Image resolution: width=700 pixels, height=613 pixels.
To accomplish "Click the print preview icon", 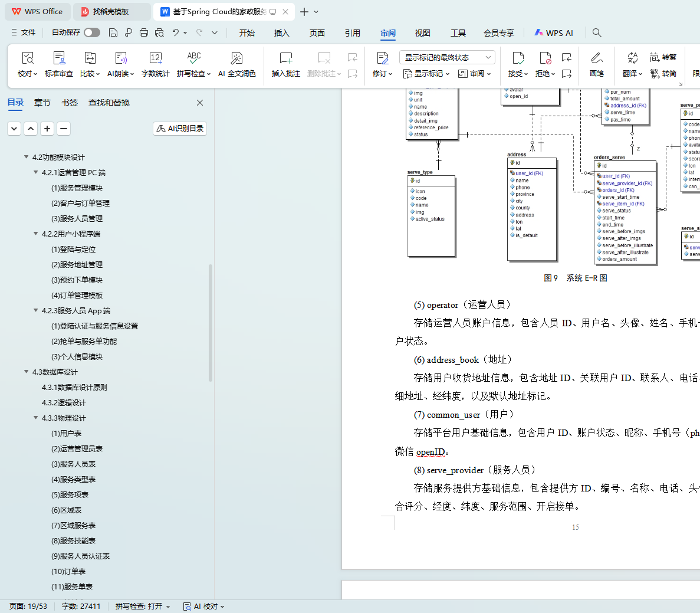I will pyautogui.click(x=159, y=32).
